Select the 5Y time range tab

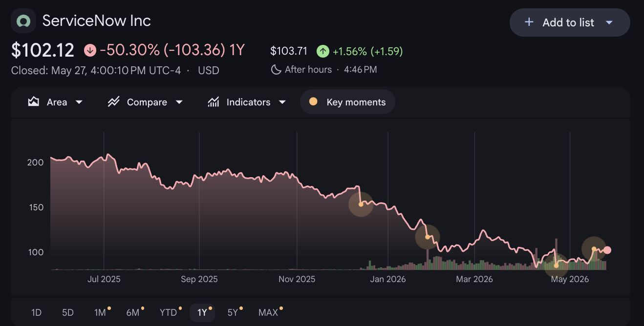point(234,312)
